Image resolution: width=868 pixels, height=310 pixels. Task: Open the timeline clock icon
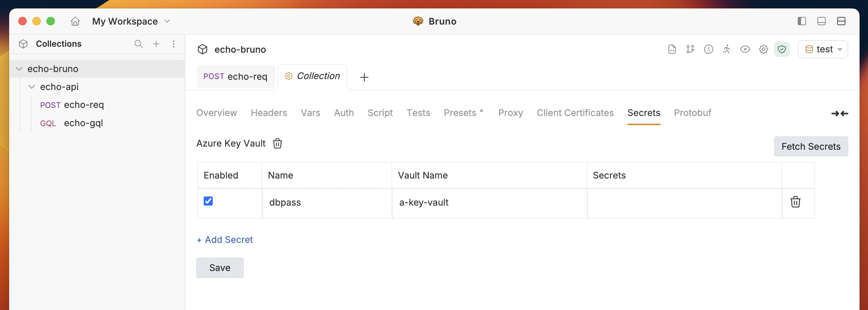coord(709,49)
